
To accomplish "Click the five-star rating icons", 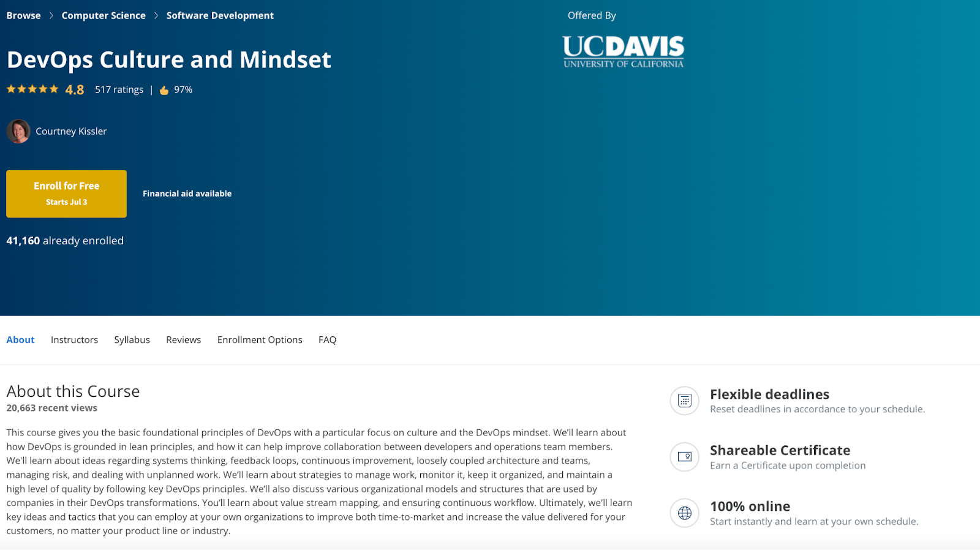I will (32, 89).
